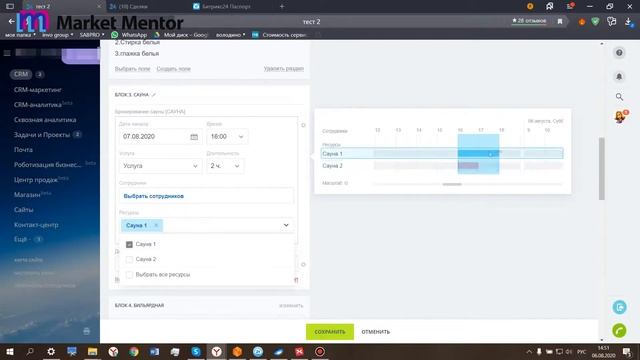Click the teal round chat widget button
Viewport: 640px width, 360px height.
619,307
